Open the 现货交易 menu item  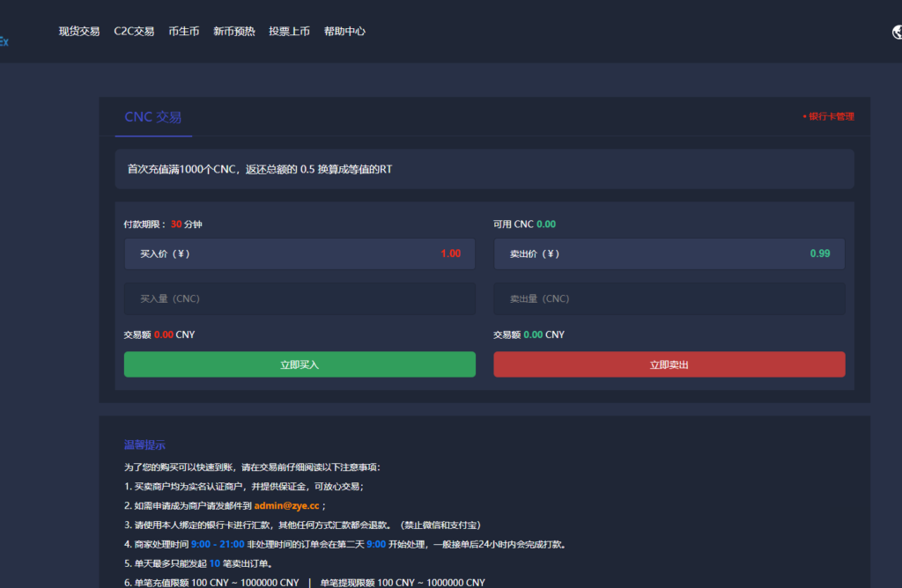(x=79, y=32)
